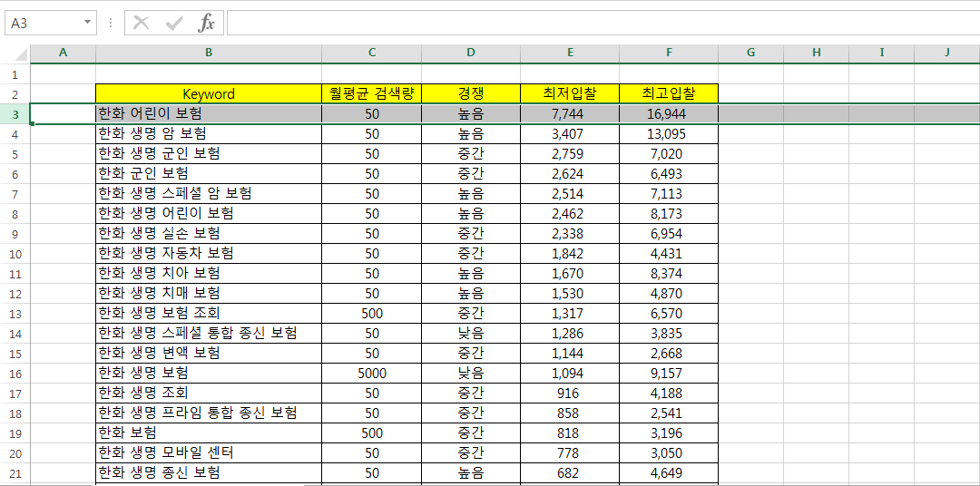Select column H header
The height and width of the screenshot is (486, 980).
click(817, 53)
